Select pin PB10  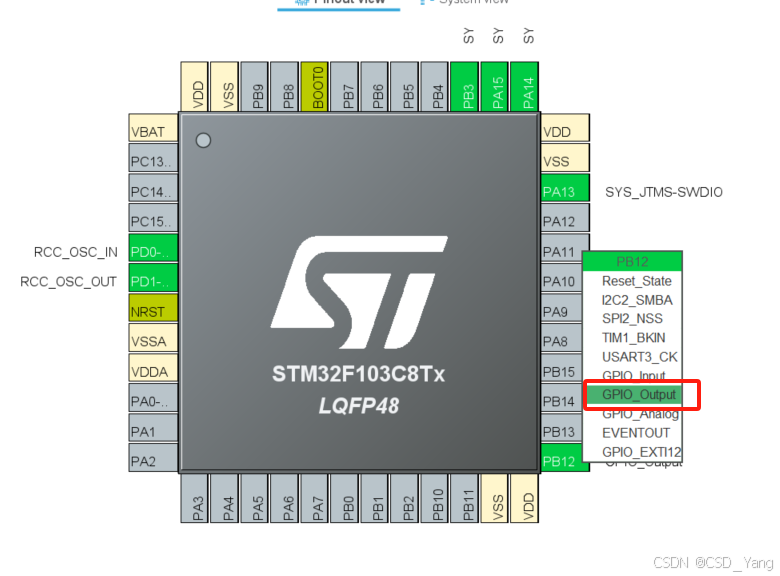pos(434,498)
